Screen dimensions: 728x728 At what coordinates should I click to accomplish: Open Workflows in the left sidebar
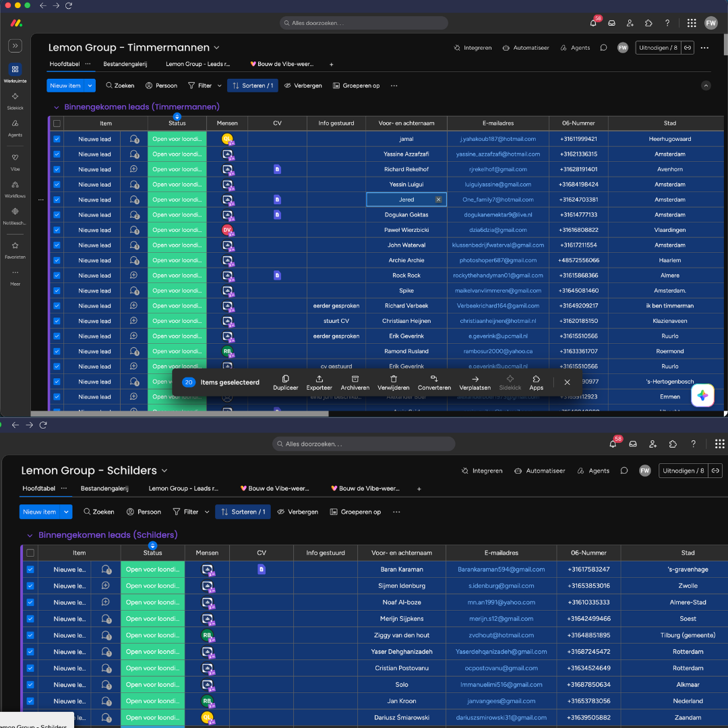pyautogui.click(x=15, y=189)
